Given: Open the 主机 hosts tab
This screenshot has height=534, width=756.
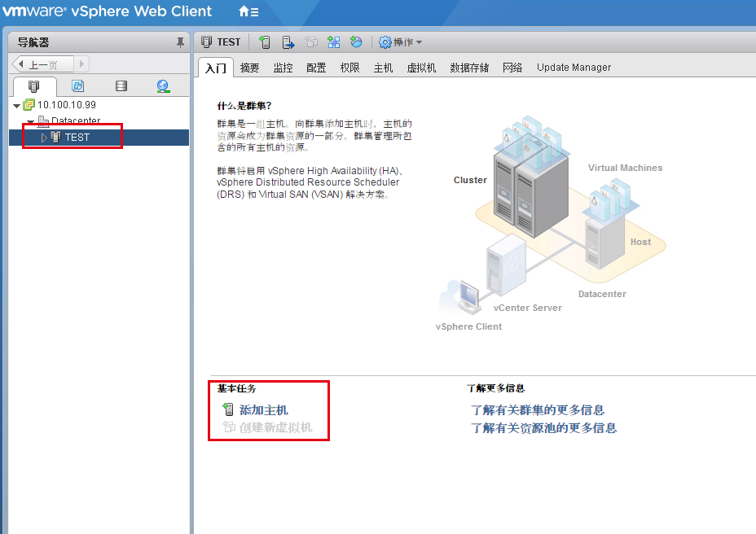Looking at the screenshot, I should click(x=384, y=68).
